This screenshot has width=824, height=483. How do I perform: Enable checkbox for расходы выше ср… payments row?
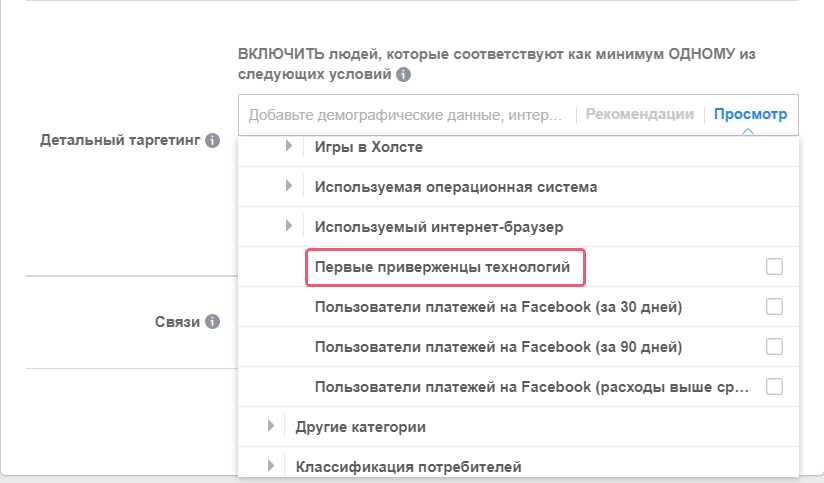pyautogui.click(x=774, y=386)
